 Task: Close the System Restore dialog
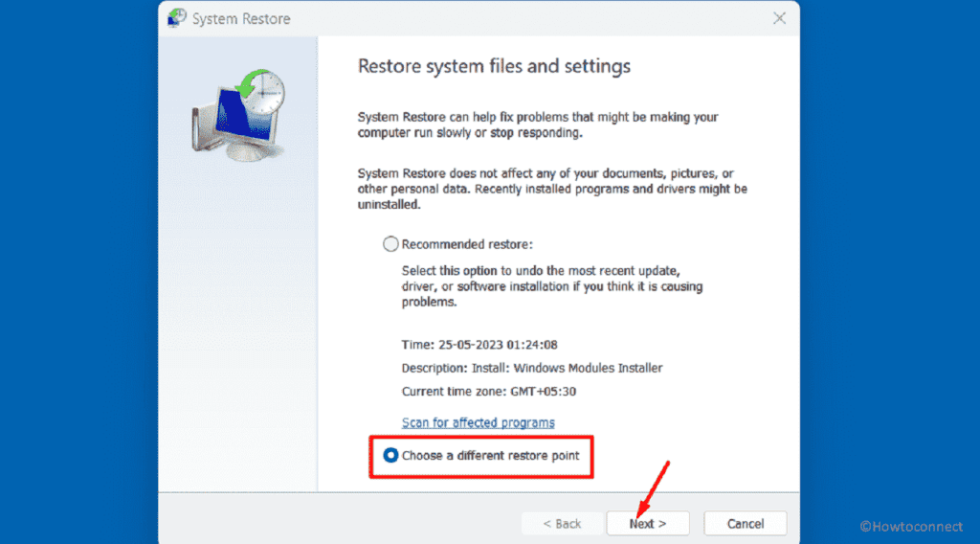pyautogui.click(x=779, y=18)
